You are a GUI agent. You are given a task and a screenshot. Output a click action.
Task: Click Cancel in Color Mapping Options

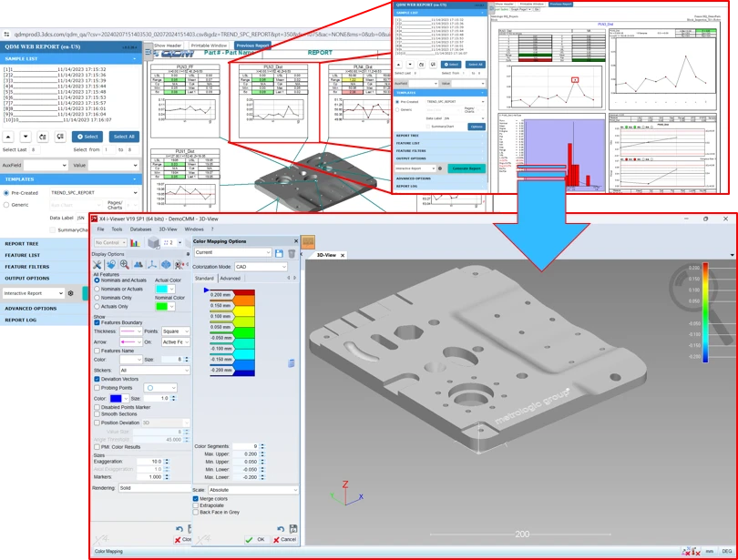click(285, 539)
